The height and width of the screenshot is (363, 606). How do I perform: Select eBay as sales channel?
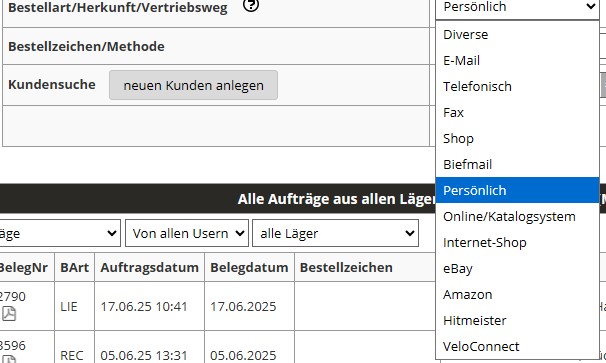pyautogui.click(x=517, y=268)
